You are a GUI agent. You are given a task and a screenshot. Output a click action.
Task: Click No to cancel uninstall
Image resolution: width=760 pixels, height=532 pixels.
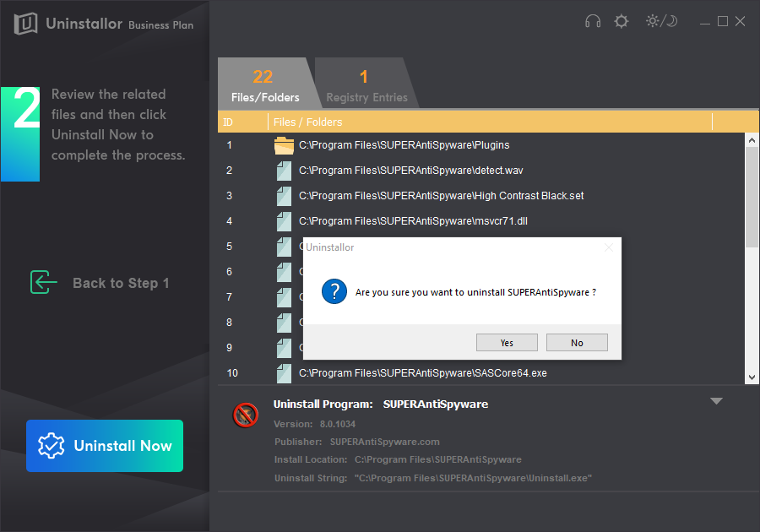577,343
